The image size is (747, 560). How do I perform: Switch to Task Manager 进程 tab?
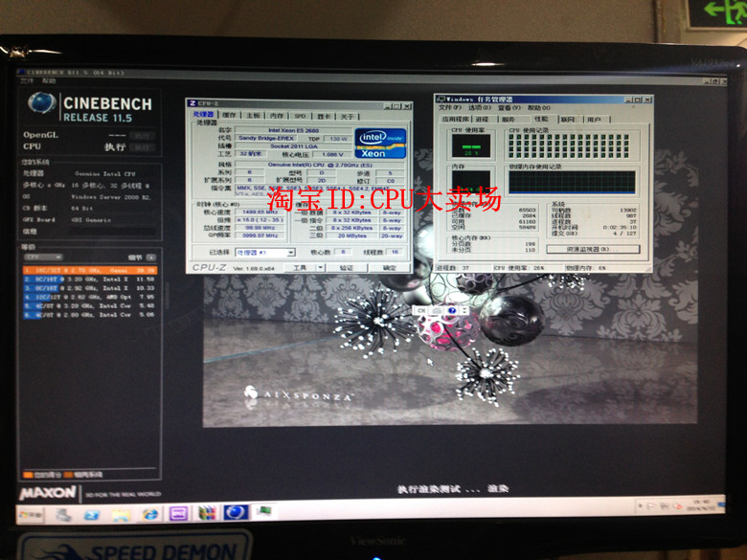482,119
